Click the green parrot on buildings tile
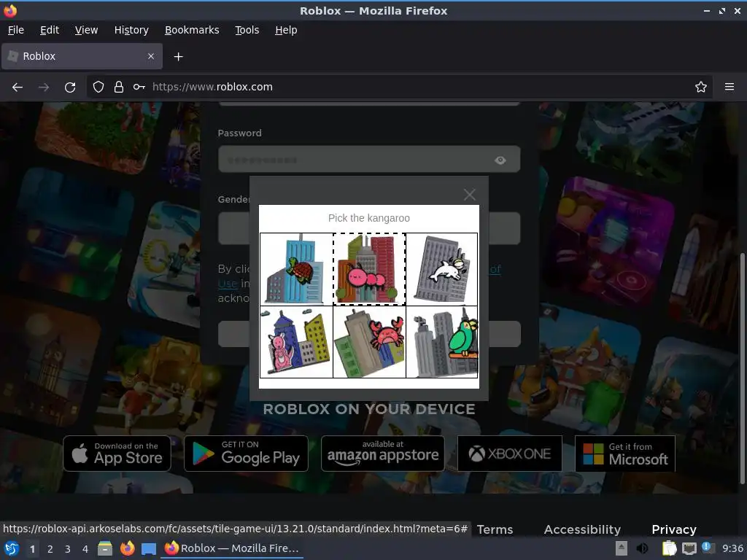Image resolution: width=747 pixels, height=560 pixels. point(441,342)
